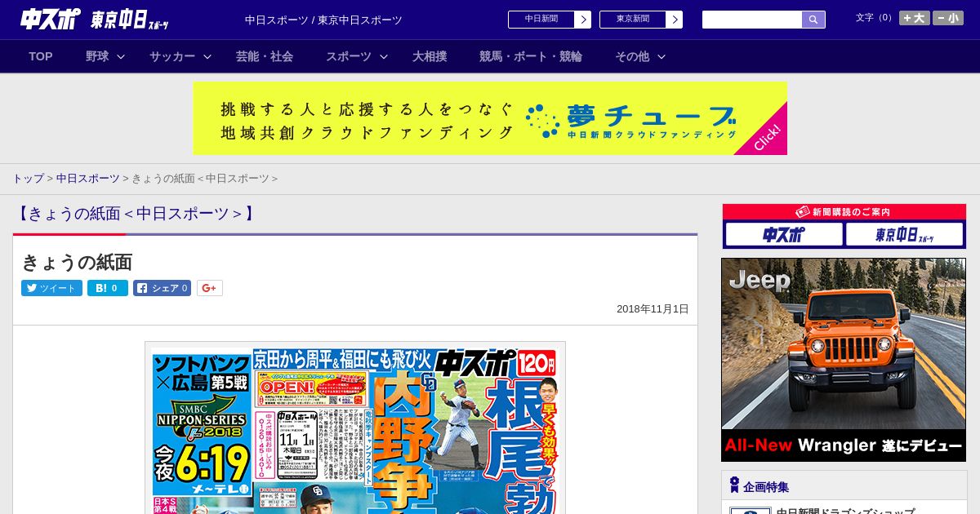Click the 夢チューブ crowdfunding banner

(x=490, y=118)
